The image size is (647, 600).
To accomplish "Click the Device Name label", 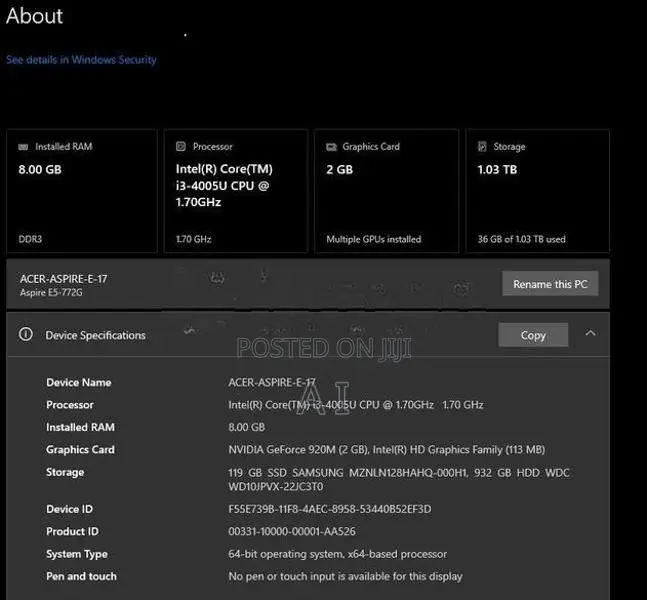I will (x=79, y=383).
